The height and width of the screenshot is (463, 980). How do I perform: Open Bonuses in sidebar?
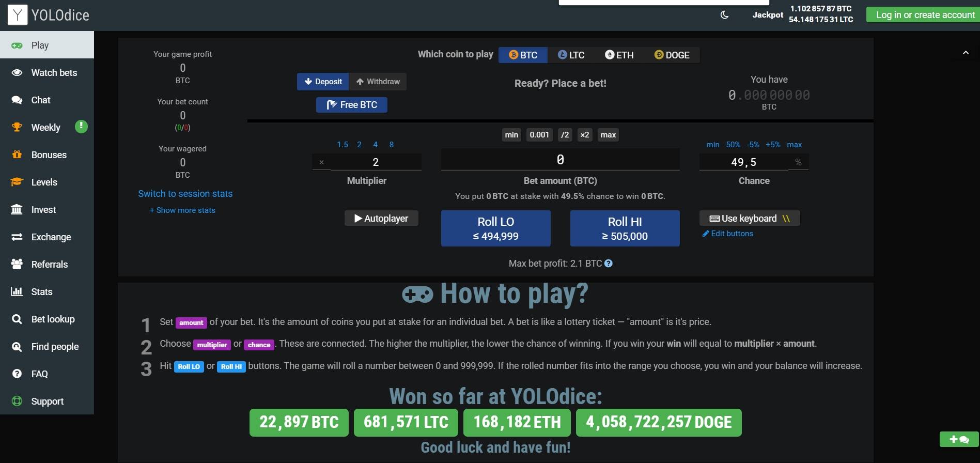[47, 155]
